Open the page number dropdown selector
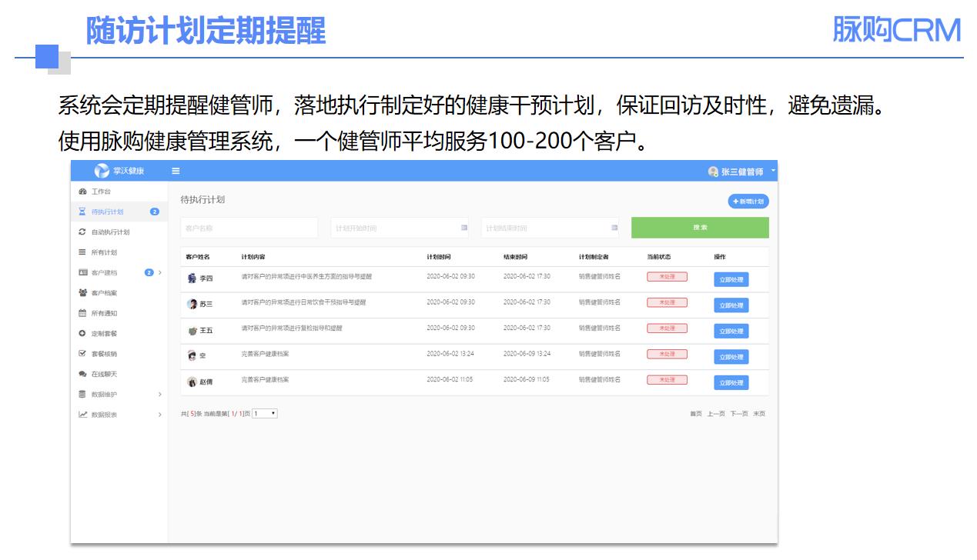Image resolution: width=977 pixels, height=560 pixels. [265, 414]
